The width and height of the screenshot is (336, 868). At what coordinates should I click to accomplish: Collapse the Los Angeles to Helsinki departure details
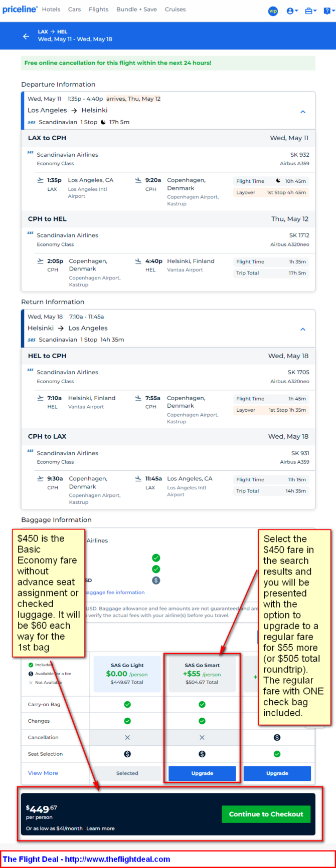tap(303, 112)
